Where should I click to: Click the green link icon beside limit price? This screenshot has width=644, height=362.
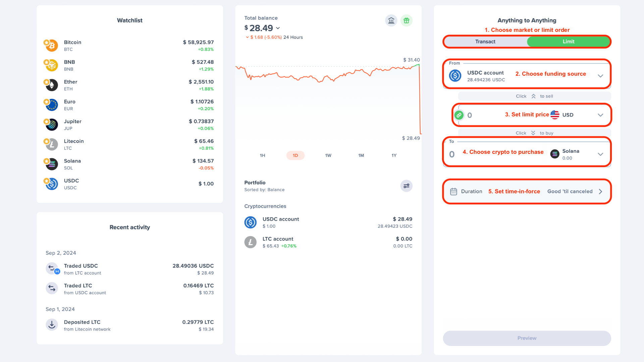coord(459,115)
